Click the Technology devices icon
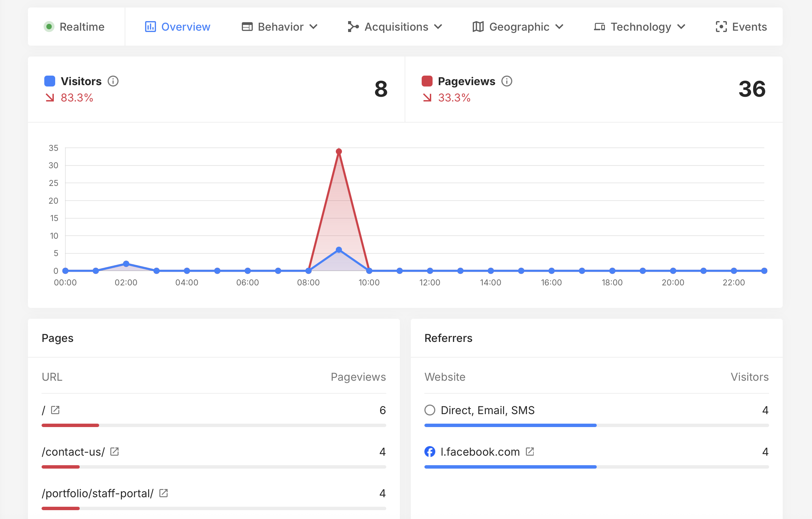Screen dimensions: 812x519 600,27
